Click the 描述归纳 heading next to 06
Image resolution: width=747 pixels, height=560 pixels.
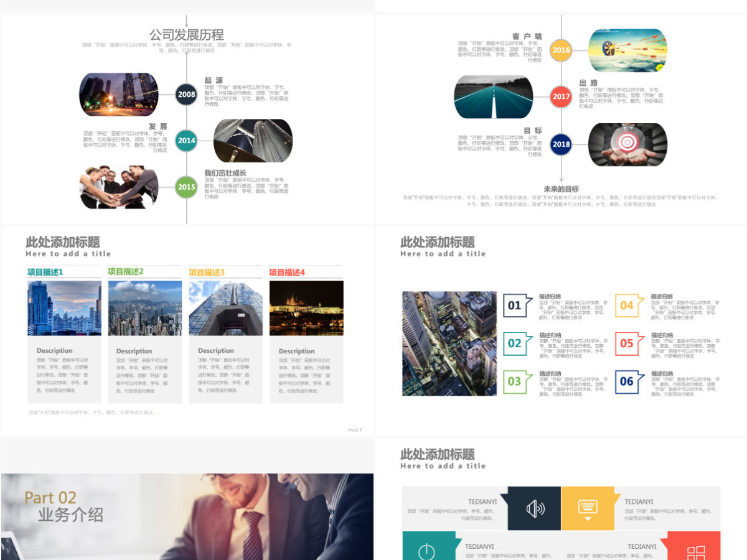[662, 373]
